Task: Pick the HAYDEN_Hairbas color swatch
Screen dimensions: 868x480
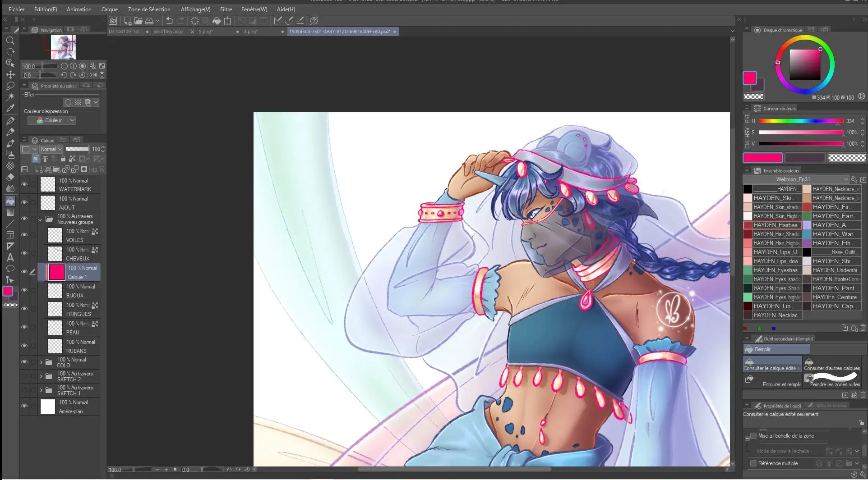Action: tap(772, 225)
